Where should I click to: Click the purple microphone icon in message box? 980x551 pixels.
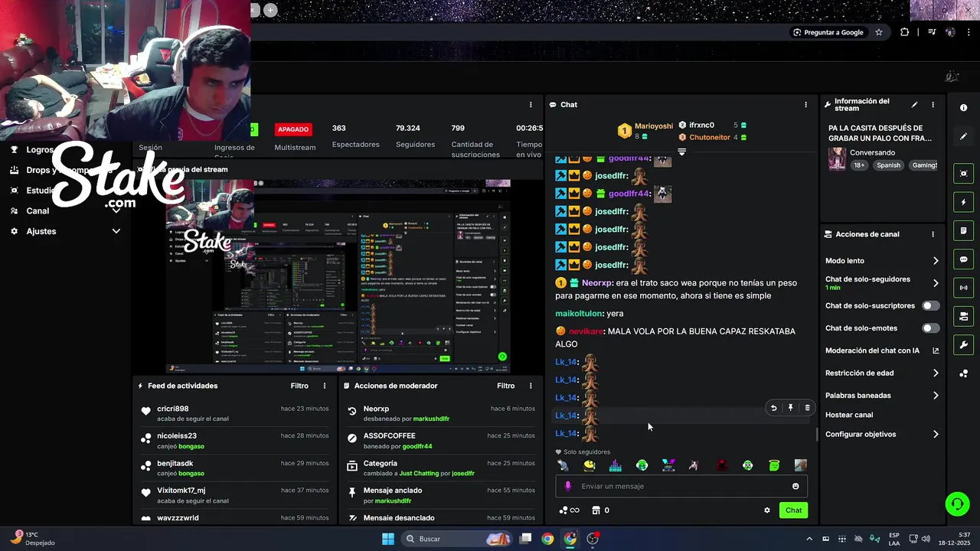(x=567, y=486)
